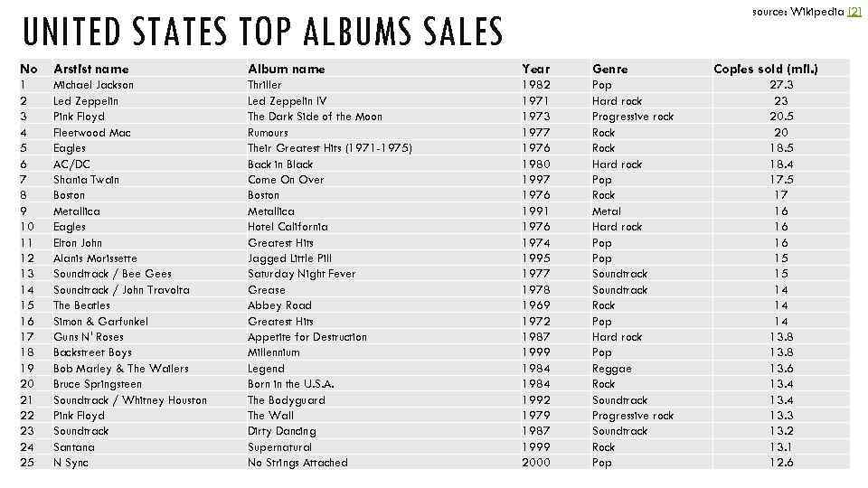Select the 'Jagged Little Pill' album cell
868x488 pixels.
[289, 258]
